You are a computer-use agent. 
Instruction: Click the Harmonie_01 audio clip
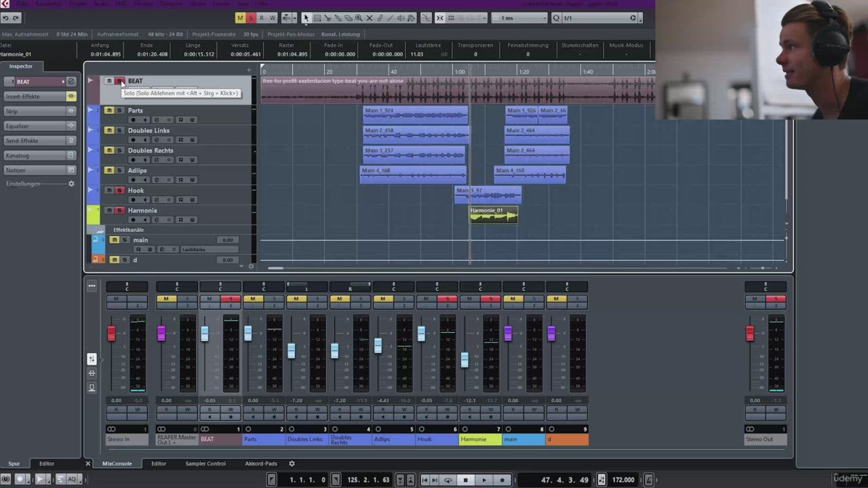pyautogui.click(x=494, y=216)
